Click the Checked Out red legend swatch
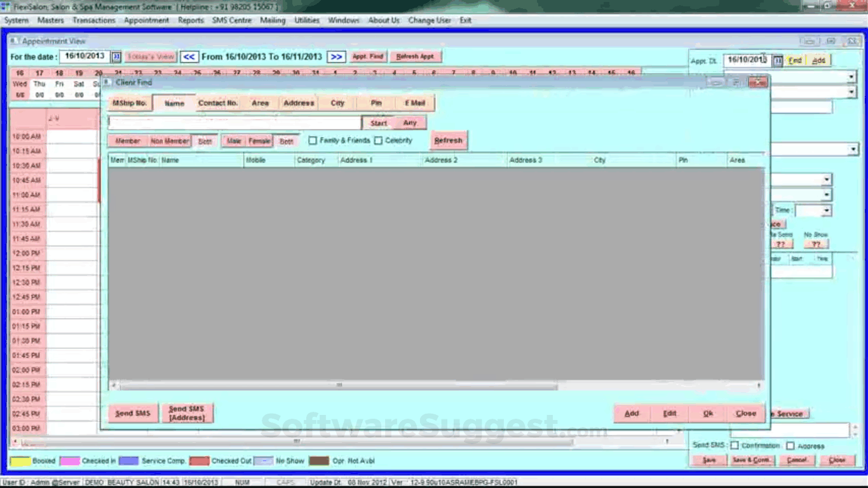 point(200,461)
